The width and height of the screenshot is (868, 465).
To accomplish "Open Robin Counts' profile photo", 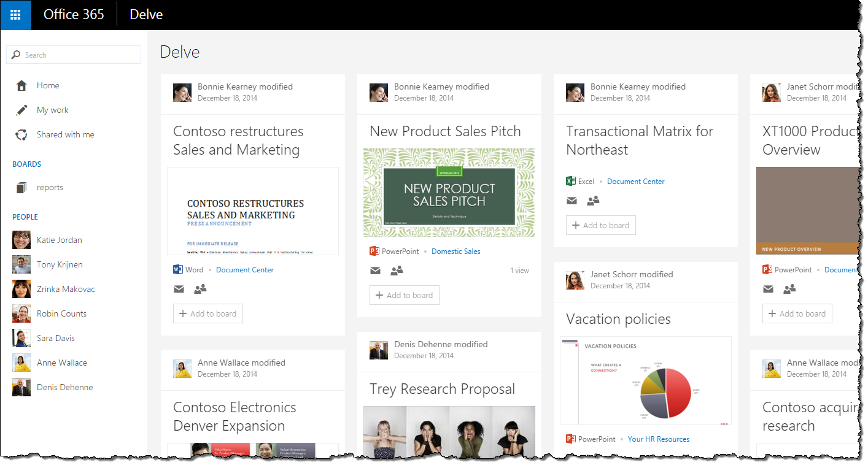I will pyautogui.click(x=21, y=313).
